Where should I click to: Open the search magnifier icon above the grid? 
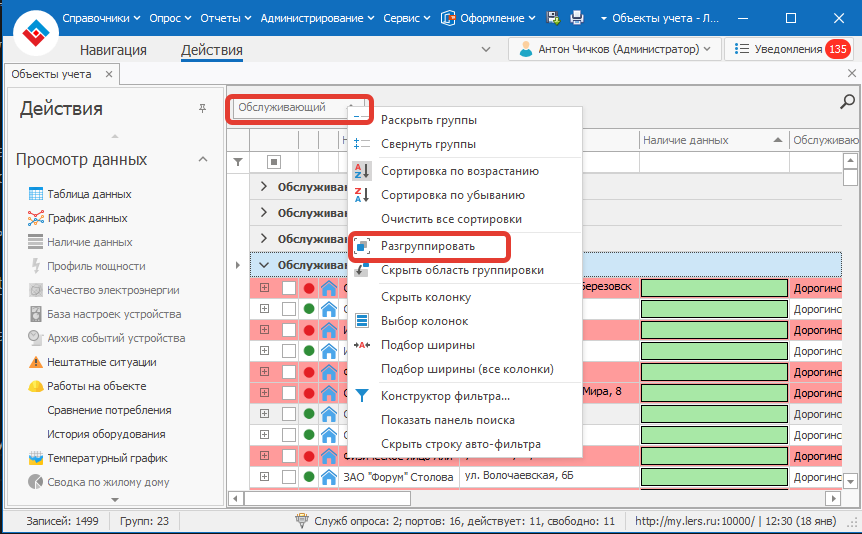point(848,101)
